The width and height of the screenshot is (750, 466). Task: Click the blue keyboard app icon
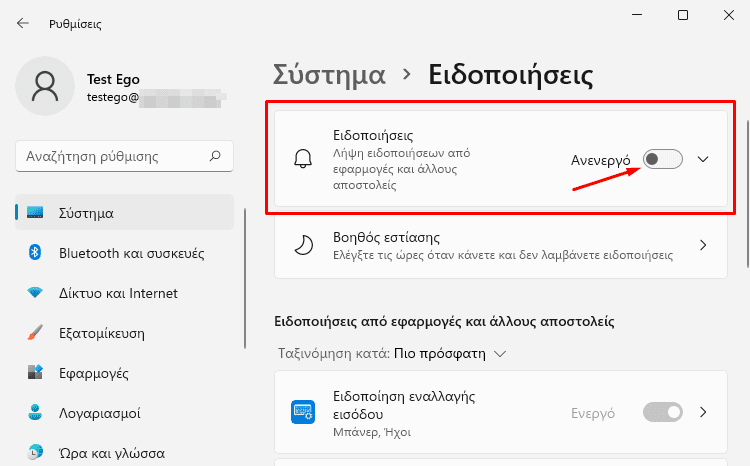[303, 412]
